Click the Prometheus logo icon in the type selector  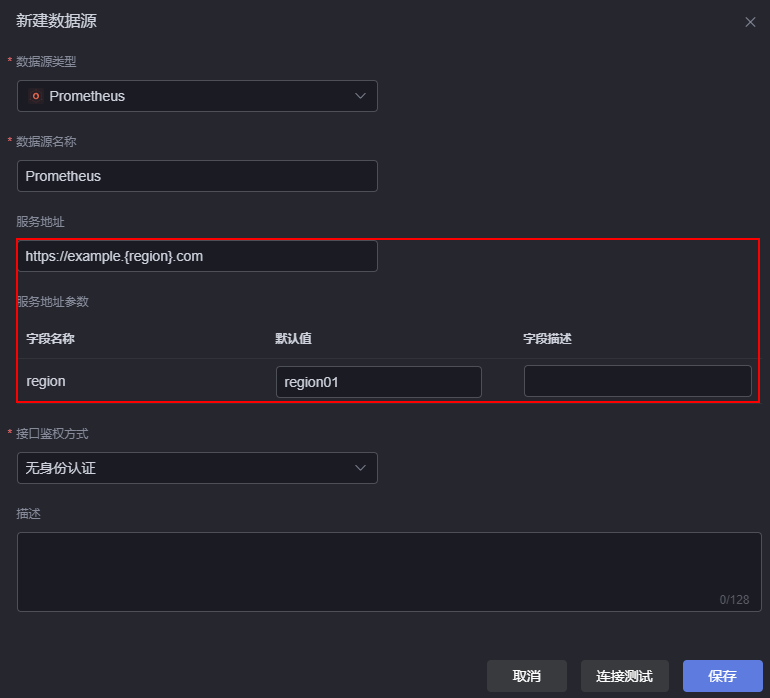[x=35, y=96]
